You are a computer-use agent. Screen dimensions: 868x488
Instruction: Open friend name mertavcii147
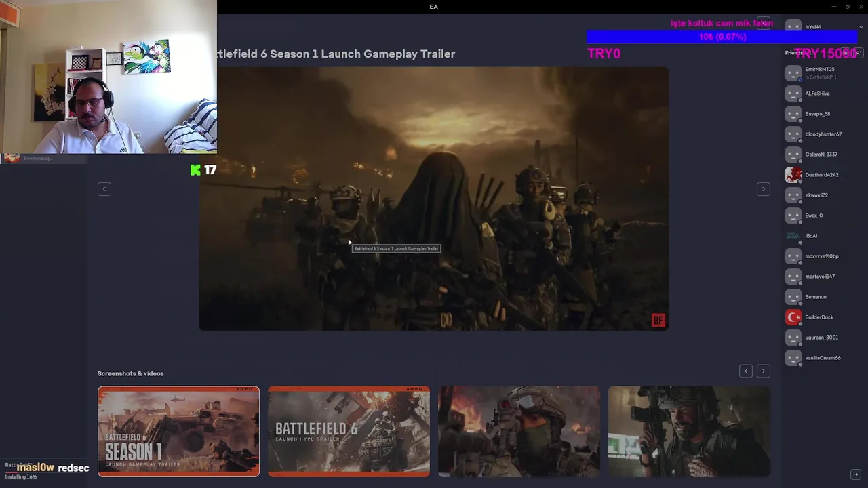tap(820, 277)
